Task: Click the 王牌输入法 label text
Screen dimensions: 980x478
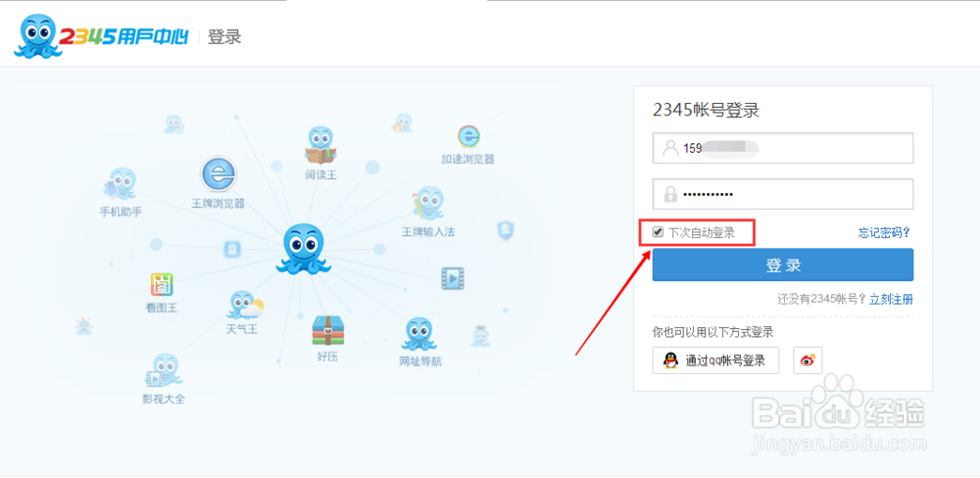Action: click(428, 232)
